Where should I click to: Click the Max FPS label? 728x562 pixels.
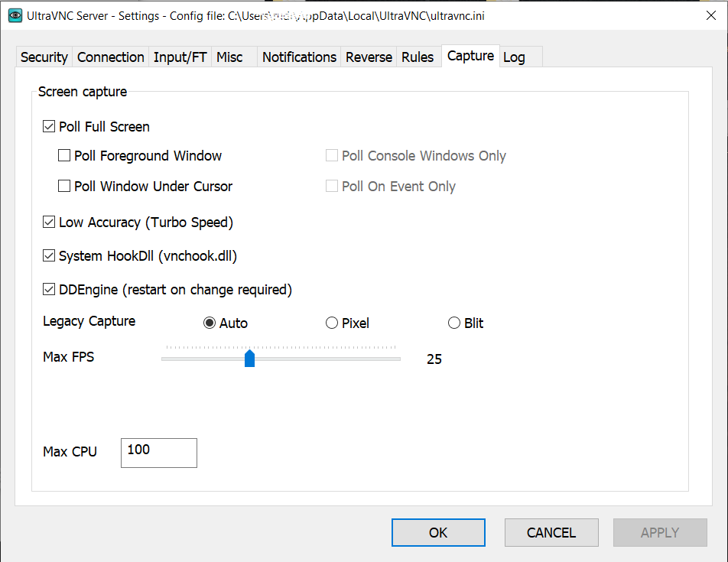(69, 357)
